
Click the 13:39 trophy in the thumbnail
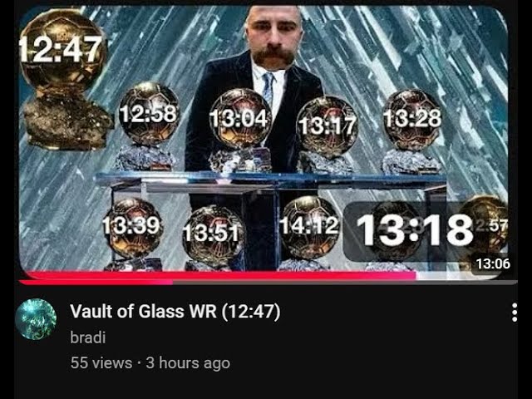(133, 234)
